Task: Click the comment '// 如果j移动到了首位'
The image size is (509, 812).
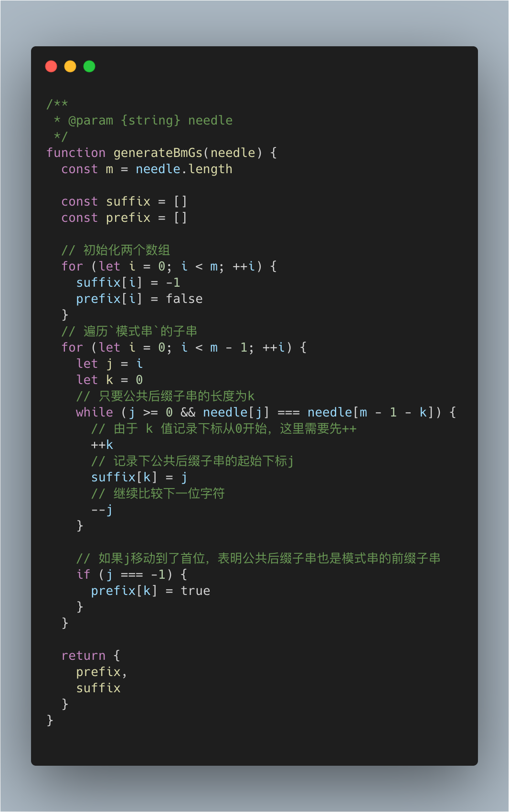Action: 258,558
